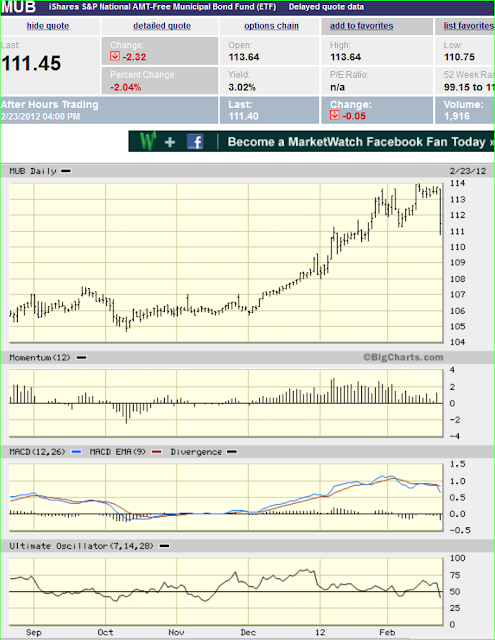The height and width of the screenshot is (640, 495).
Task: Click the 'hide quote' link
Action: pyautogui.click(x=48, y=26)
